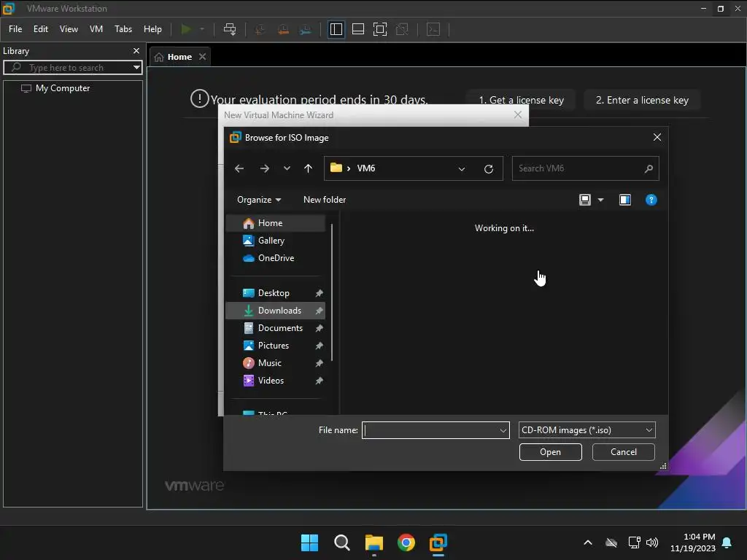Open the more view options arrow

pyautogui.click(x=601, y=200)
